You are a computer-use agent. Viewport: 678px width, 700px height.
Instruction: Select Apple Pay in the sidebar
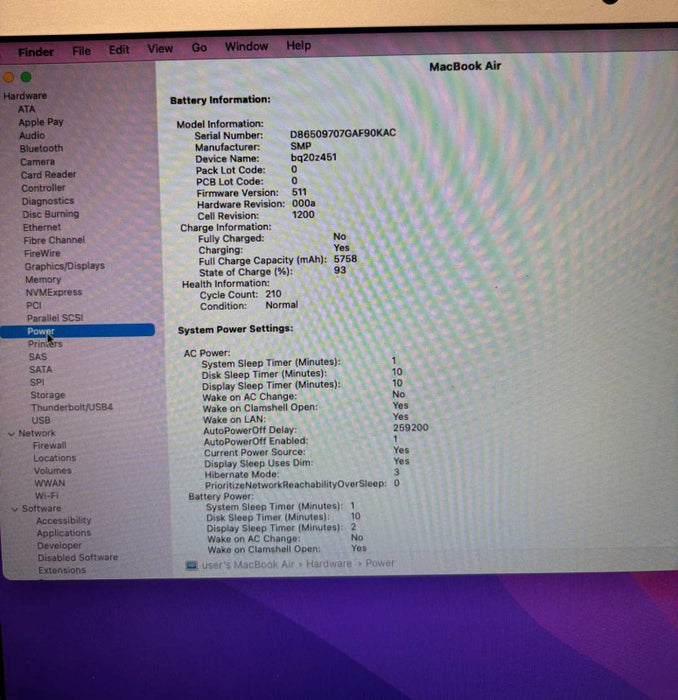(x=41, y=122)
